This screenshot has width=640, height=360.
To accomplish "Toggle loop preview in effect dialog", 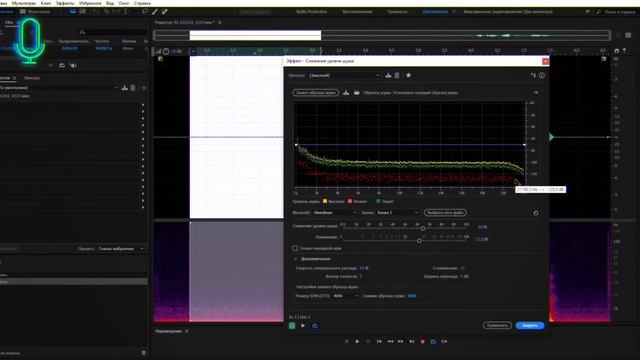I will (315, 326).
